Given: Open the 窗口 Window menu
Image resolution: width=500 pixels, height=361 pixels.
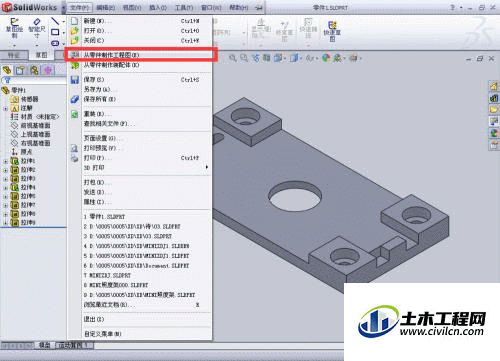Looking at the screenshot, I should coord(211,7).
